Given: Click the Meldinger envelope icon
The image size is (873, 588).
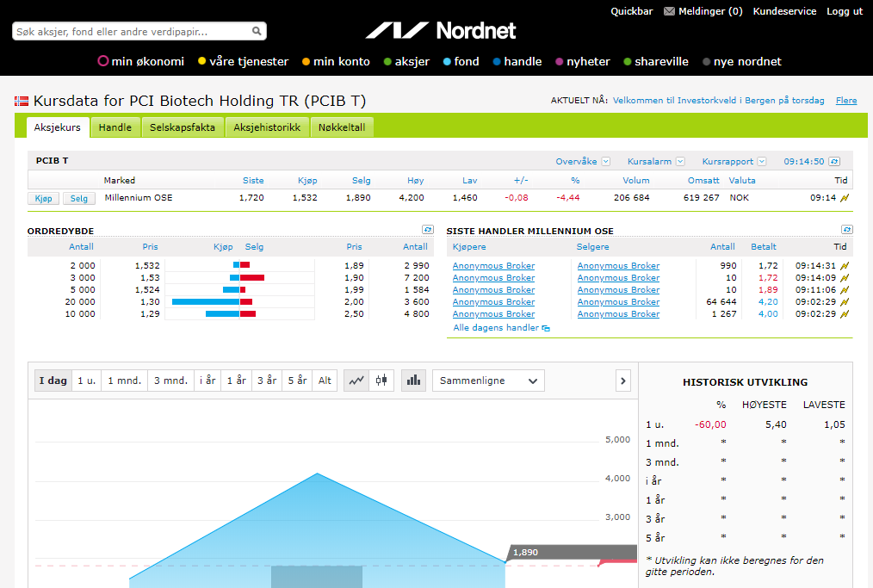Looking at the screenshot, I should [x=669, y=11].
